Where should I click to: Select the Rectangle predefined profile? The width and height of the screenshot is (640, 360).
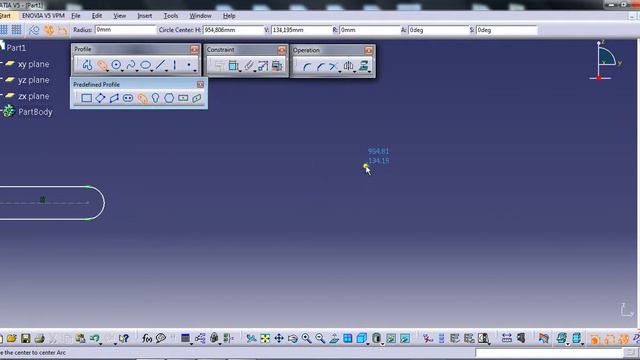pyautogui.click(x=87, y=98)
